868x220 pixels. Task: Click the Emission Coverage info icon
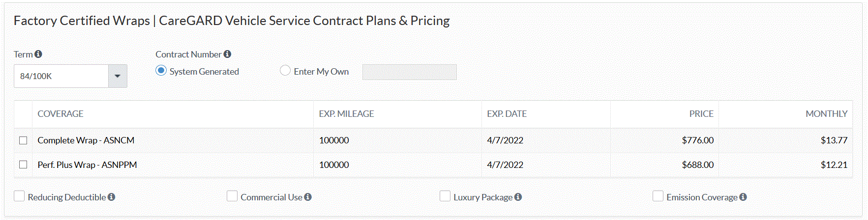pyautogui.click(x=743, y=197)
